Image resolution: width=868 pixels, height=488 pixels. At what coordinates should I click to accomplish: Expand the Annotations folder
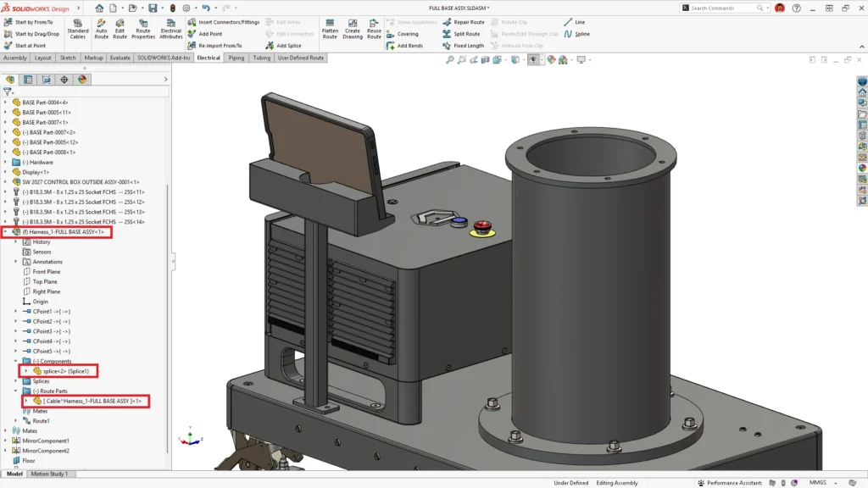pyautogui.click(x=15, y=262)
